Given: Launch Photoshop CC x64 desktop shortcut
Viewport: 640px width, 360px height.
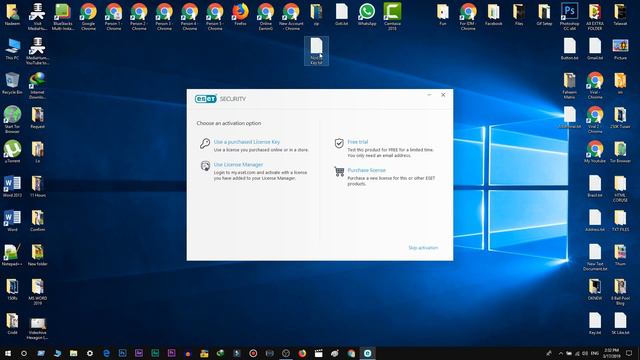Looking at the screenshot, I should (x=569, y=16).
